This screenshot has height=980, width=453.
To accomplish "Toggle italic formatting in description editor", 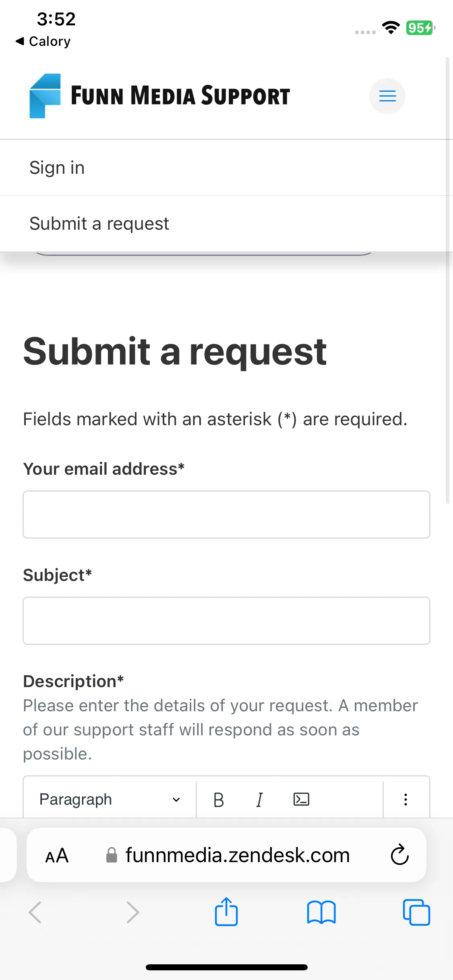I will [260, 800].
